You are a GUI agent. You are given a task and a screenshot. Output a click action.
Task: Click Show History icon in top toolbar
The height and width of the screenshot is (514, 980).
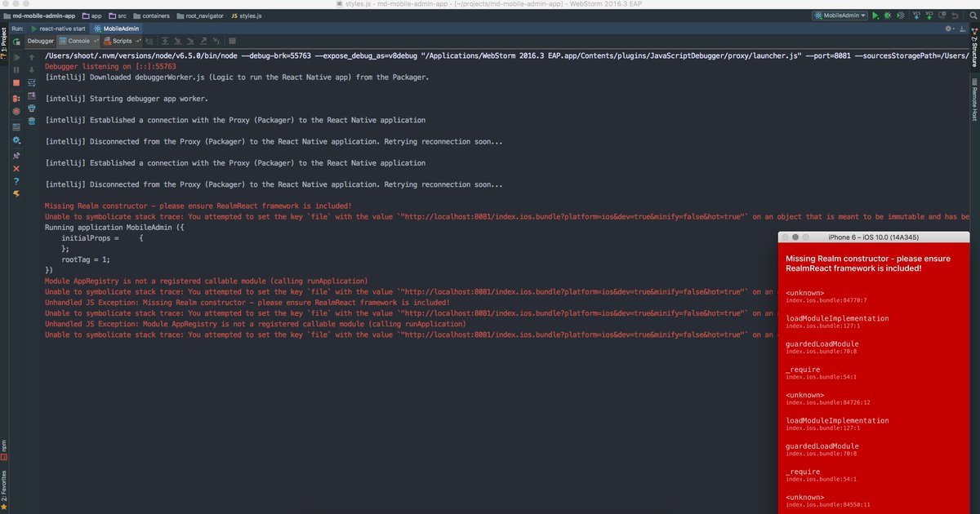(941, 16)
